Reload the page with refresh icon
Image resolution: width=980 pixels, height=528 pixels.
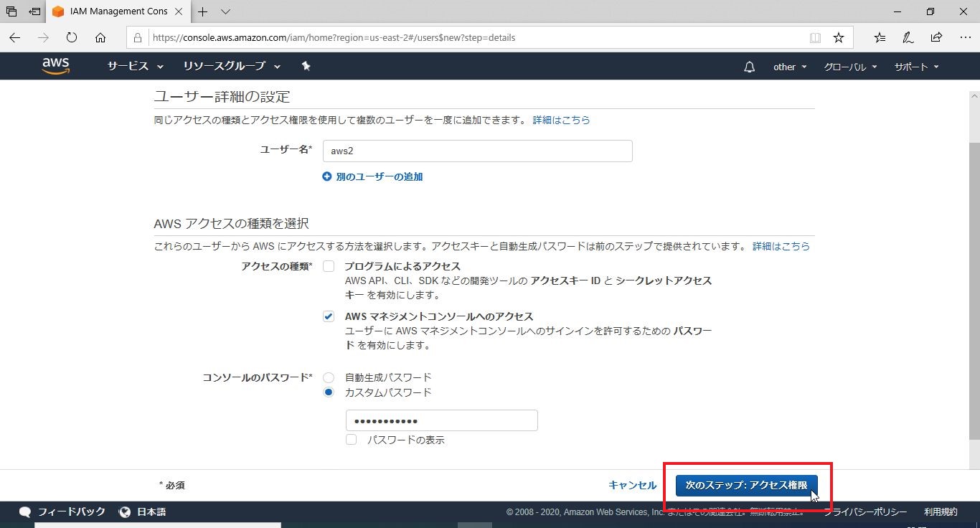click(72, 37)
